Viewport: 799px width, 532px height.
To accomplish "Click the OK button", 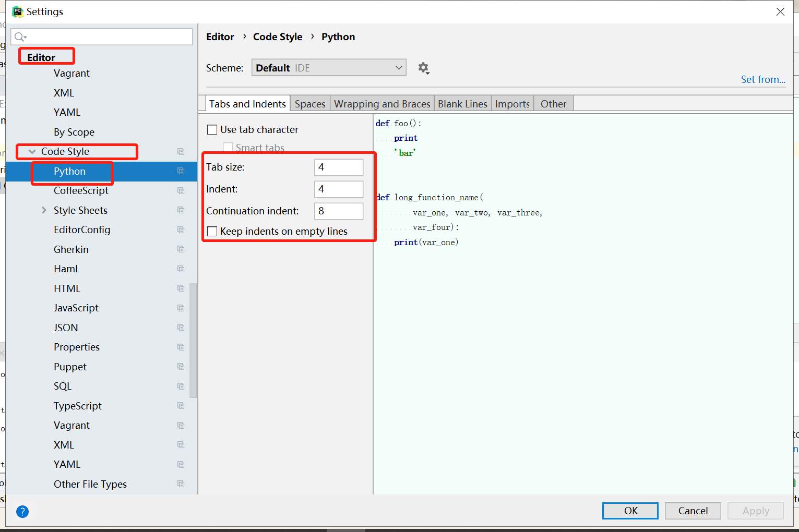I will (630, 511).
